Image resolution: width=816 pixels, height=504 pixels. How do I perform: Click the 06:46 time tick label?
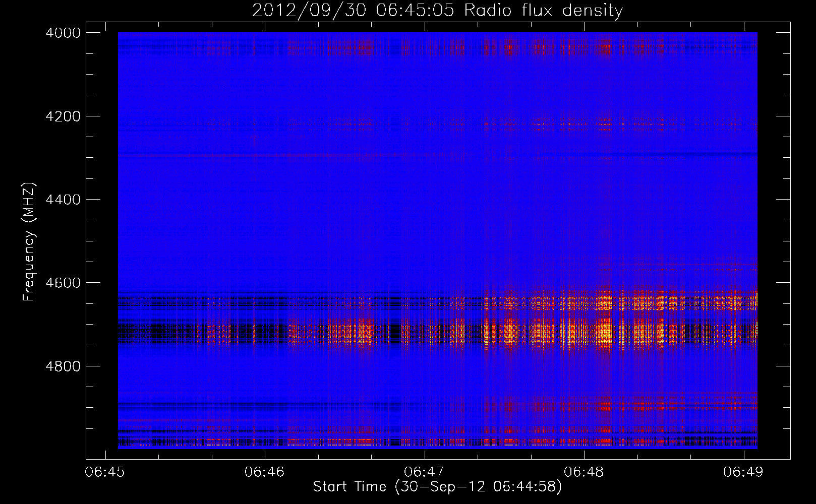click(265, 472)
